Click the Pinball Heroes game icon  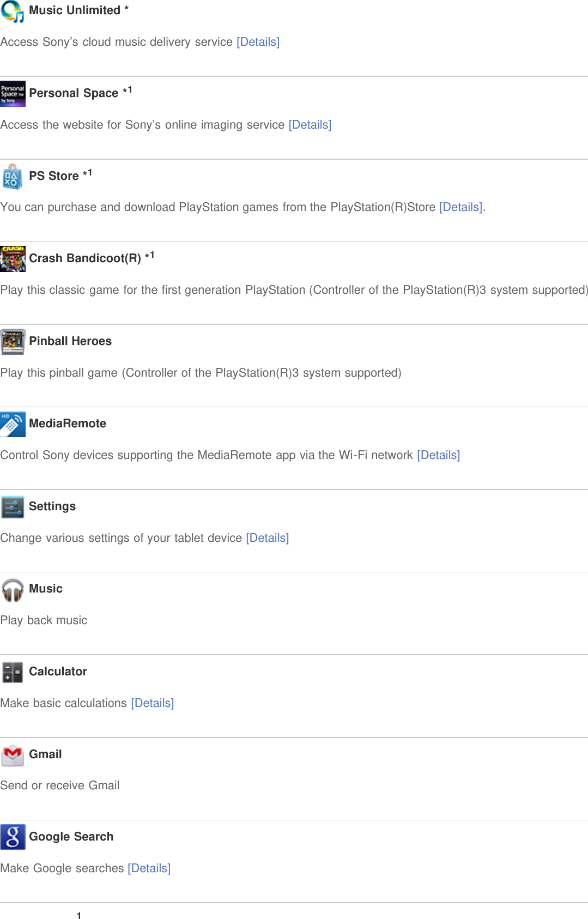tap(13, 342)
